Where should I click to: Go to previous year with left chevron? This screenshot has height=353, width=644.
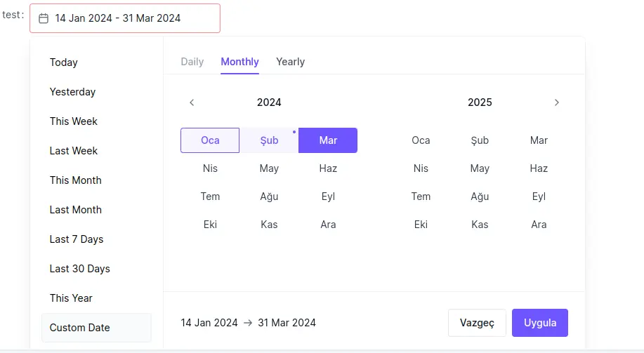tap(192, 102)
